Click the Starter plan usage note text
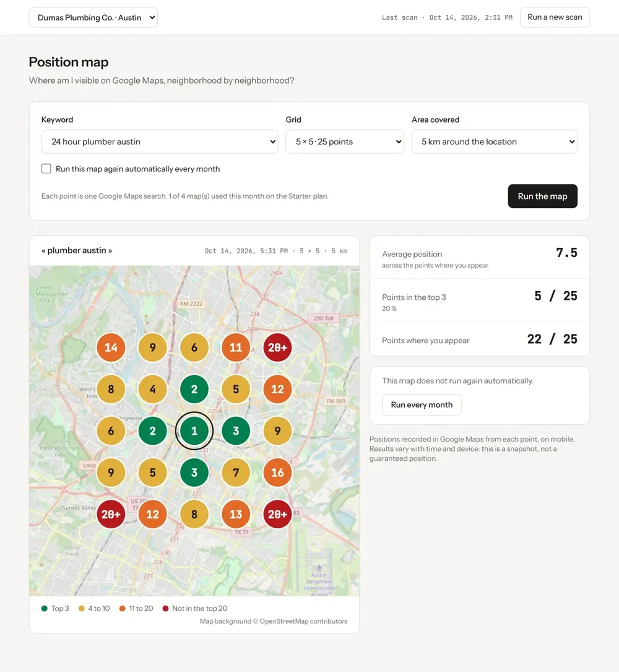This screenshot has width=619, height=672. coord(184,196)
